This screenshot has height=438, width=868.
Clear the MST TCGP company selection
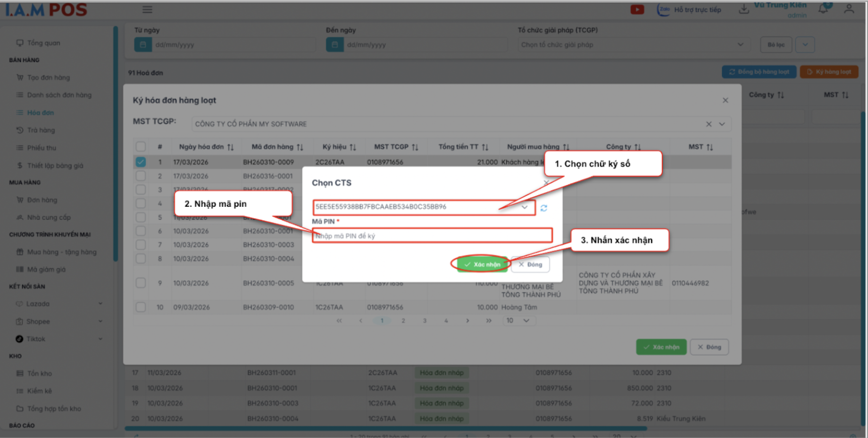click(x=709, y=124)
